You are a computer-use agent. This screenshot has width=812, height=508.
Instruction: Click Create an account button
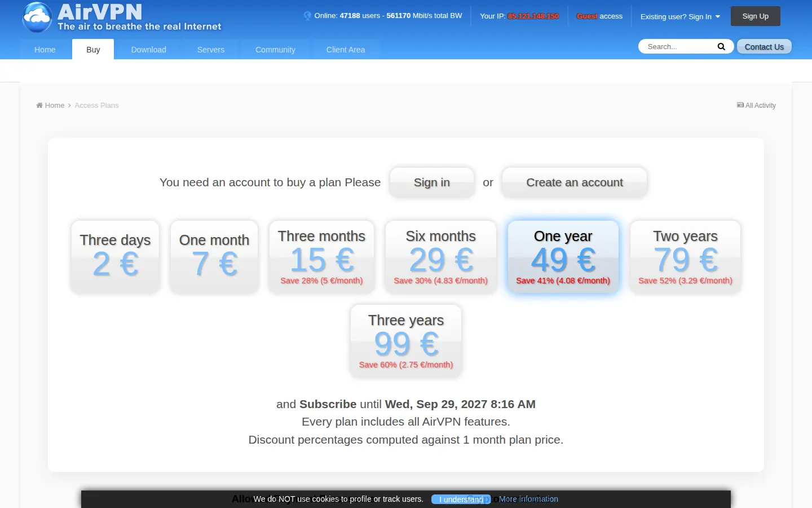pyautogui.click(x=575, y=182)
